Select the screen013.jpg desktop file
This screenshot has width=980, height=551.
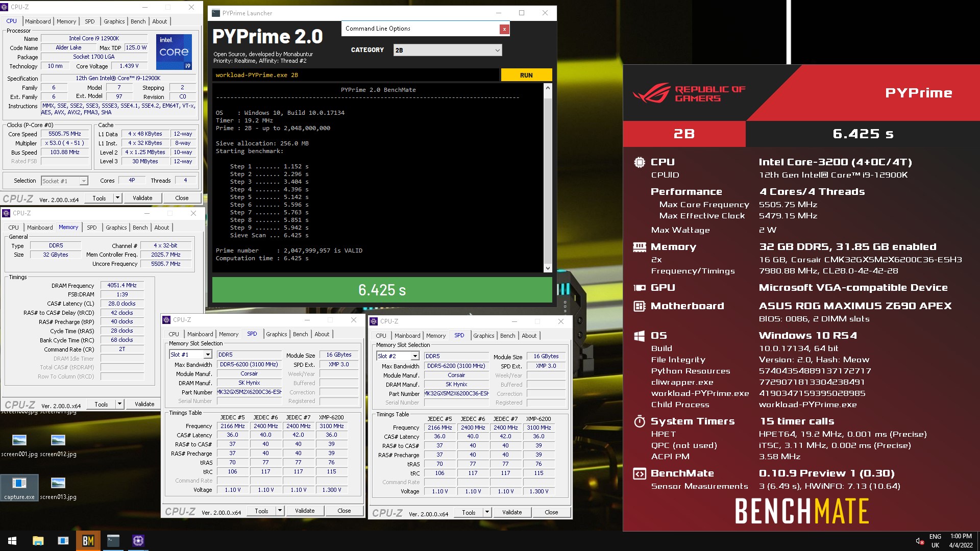pos(58,487)
